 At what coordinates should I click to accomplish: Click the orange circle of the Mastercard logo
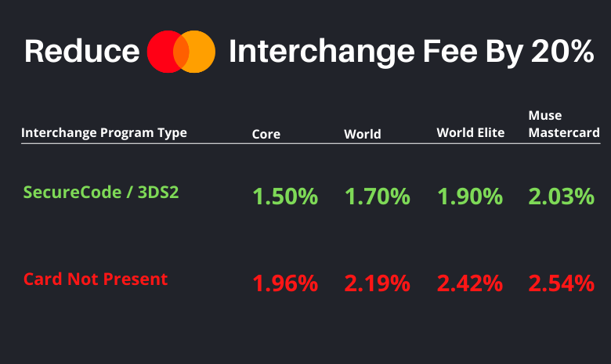(203, 52)
